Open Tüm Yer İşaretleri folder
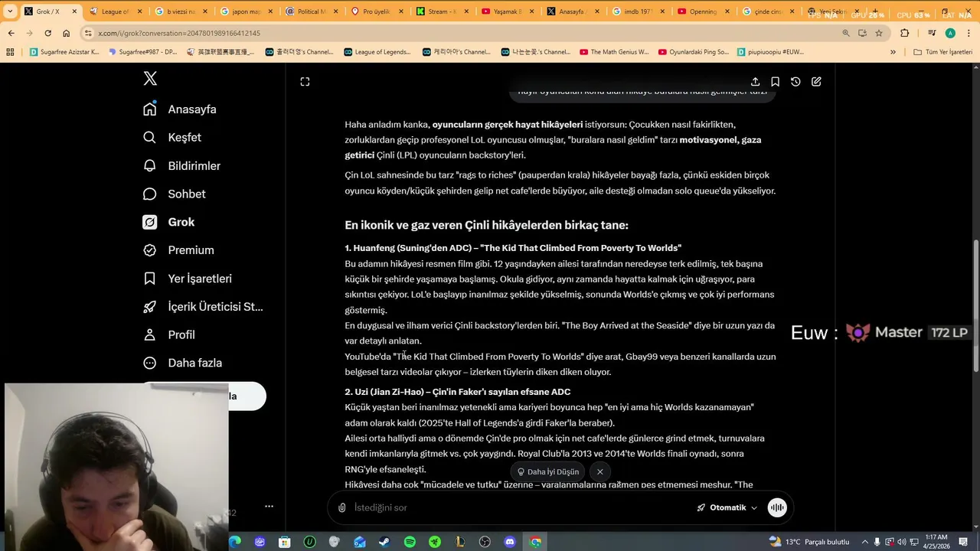 (x=942, y=52)
